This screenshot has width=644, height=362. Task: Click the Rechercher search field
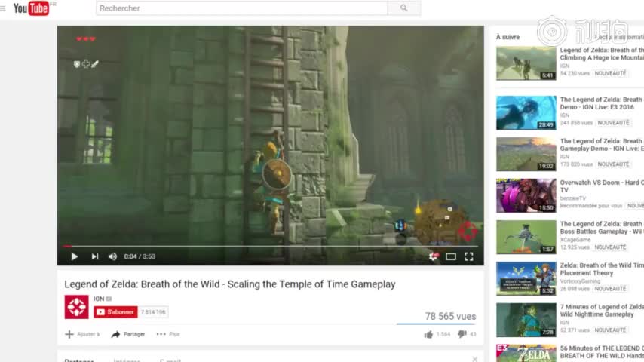[241, 8]
